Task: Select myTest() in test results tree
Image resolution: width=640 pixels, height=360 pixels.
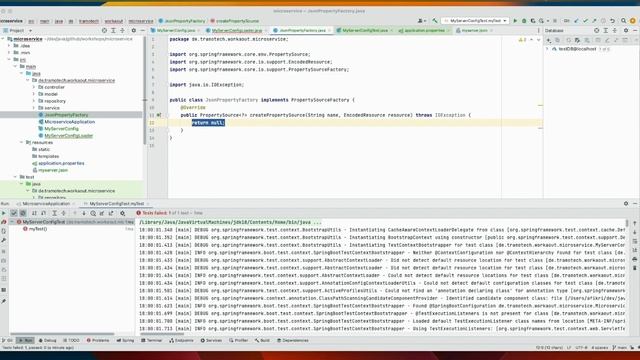Action: (38, 229)
